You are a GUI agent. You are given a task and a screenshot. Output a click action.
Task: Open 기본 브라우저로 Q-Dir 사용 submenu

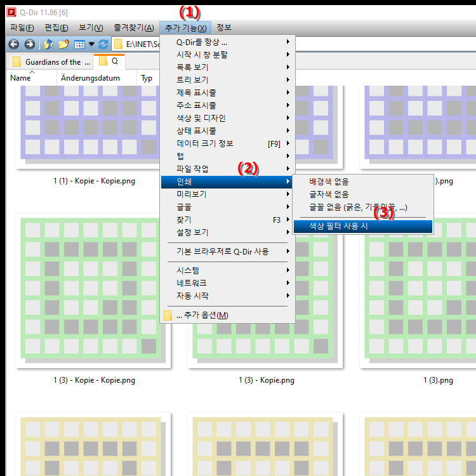click(x=227, y=252)
